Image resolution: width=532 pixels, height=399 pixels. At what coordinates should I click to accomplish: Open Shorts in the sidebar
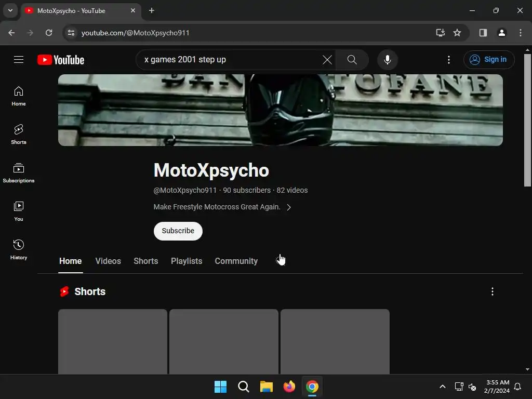[19, 135]
